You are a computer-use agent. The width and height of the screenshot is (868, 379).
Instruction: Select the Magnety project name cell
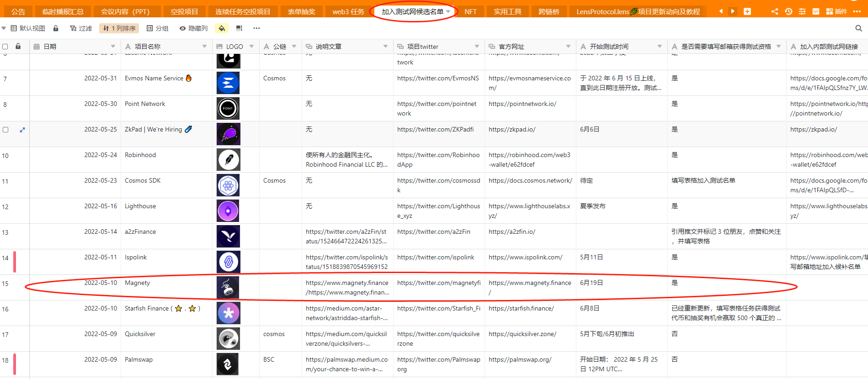pyautogui.click(x=166, y=288)
